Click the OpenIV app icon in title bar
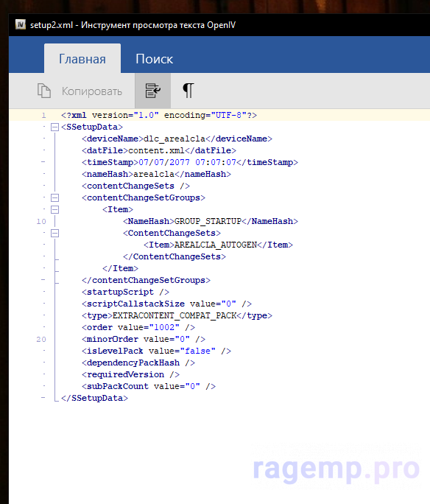430x504 pixels. [x=21, y=24]
